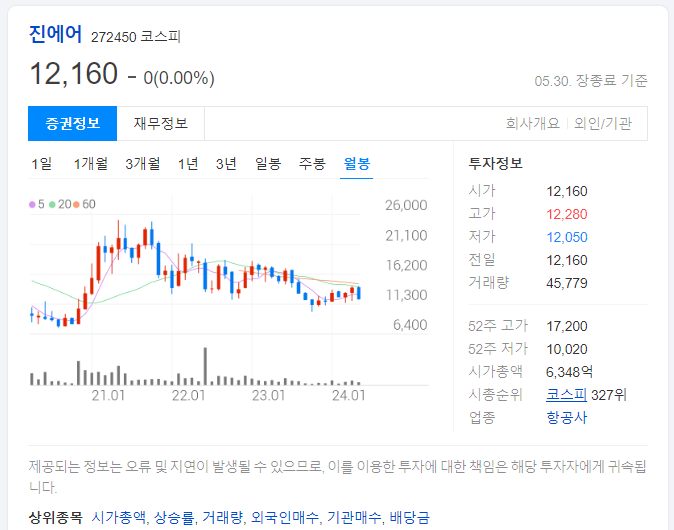674x530 pixels.
Task: Click the 24.01 axis label on chart
Action: 349,395
